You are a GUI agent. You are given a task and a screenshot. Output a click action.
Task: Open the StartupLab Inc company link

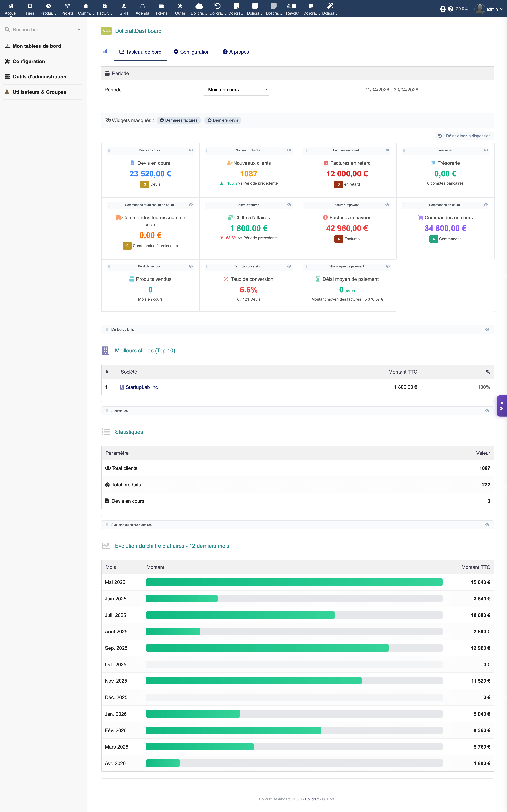point(142,387)
